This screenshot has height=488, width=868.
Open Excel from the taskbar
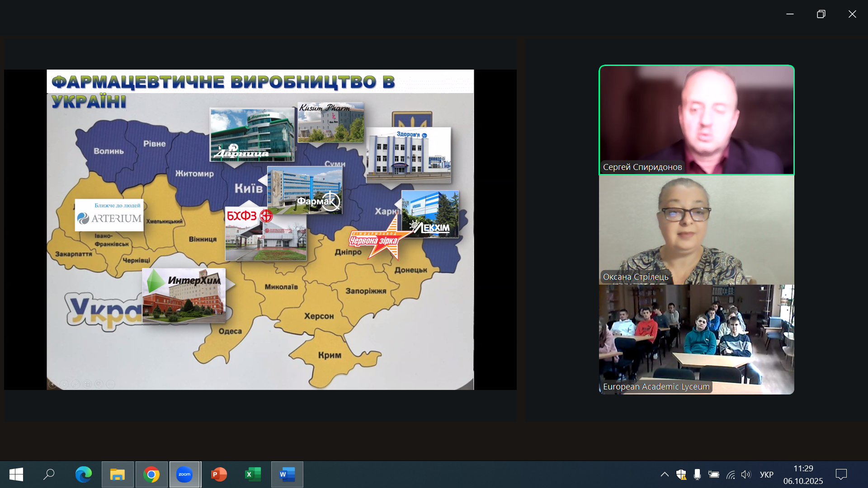[253, 474]
